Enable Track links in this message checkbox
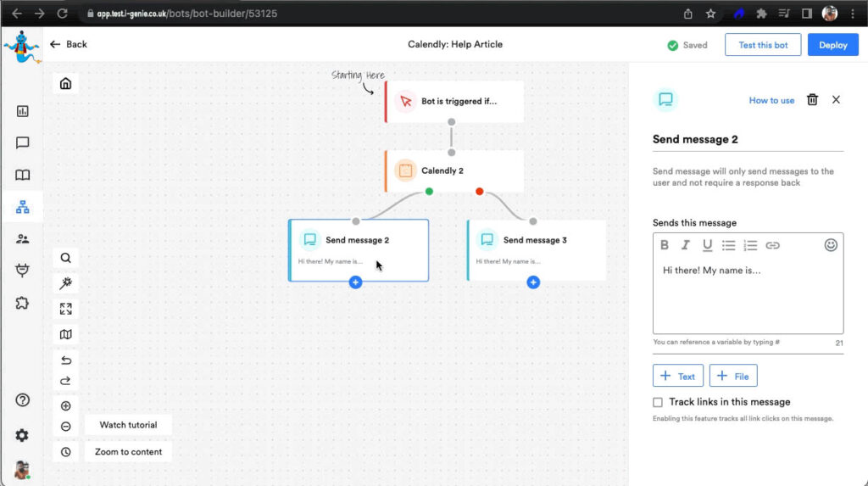This screenshot has height=486, width=868. point(658,402)
